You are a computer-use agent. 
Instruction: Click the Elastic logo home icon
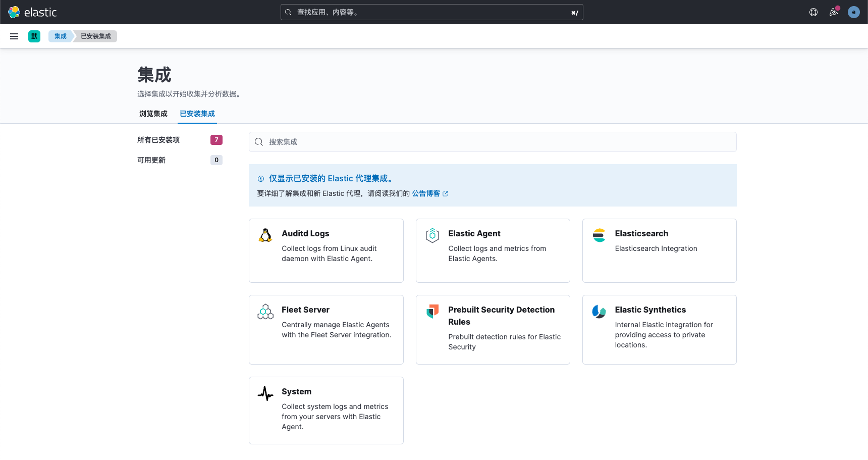pos(14,12)
